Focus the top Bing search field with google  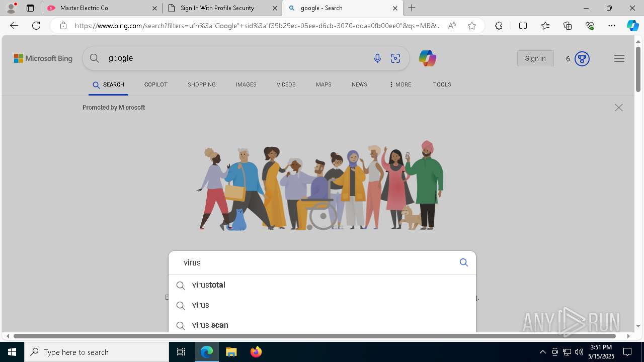pos(236,58)
